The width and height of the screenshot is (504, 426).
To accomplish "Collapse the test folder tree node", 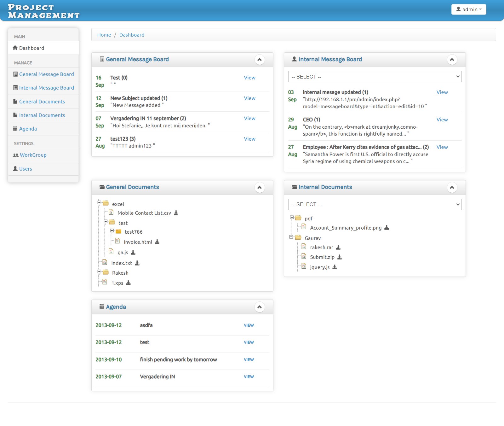I will point(106,222).
